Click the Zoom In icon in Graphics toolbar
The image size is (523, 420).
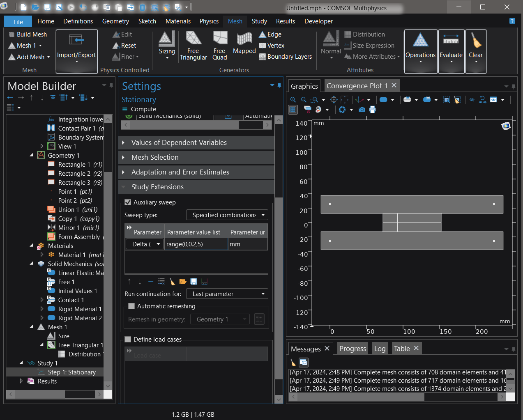[293, 100]
